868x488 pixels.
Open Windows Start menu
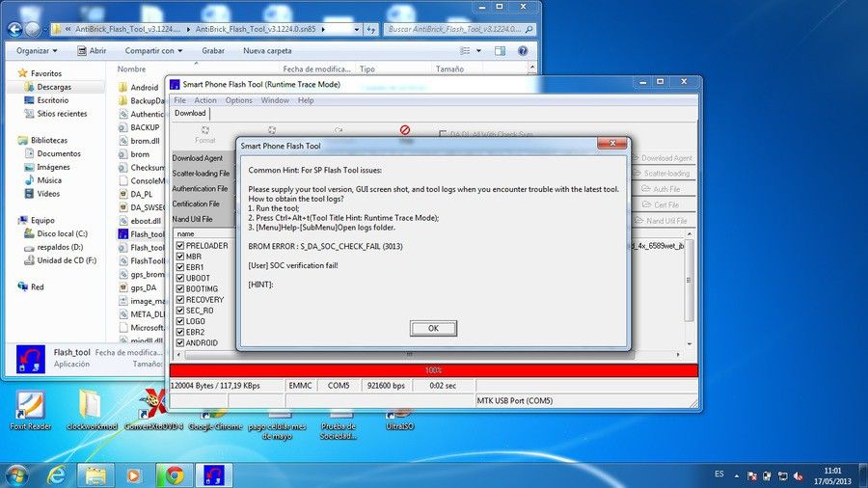pyautogui.click(x=15, y=475)
